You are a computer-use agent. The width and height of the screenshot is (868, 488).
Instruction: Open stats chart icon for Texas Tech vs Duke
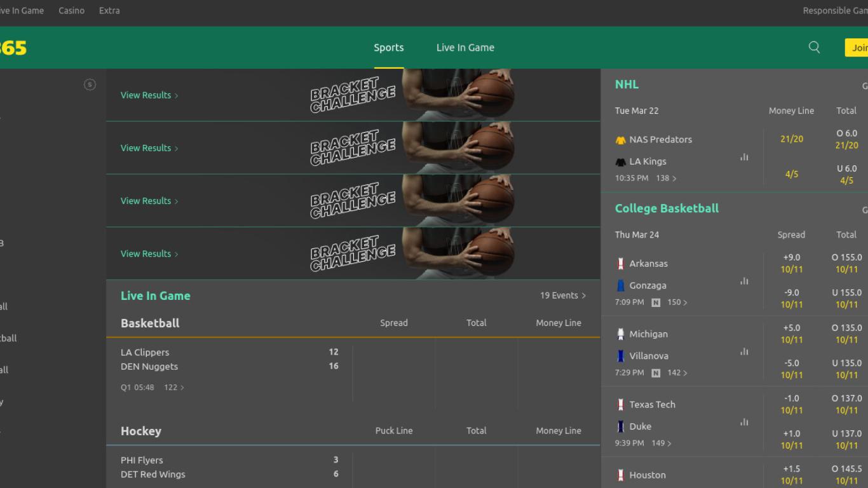tap(744, 422)
